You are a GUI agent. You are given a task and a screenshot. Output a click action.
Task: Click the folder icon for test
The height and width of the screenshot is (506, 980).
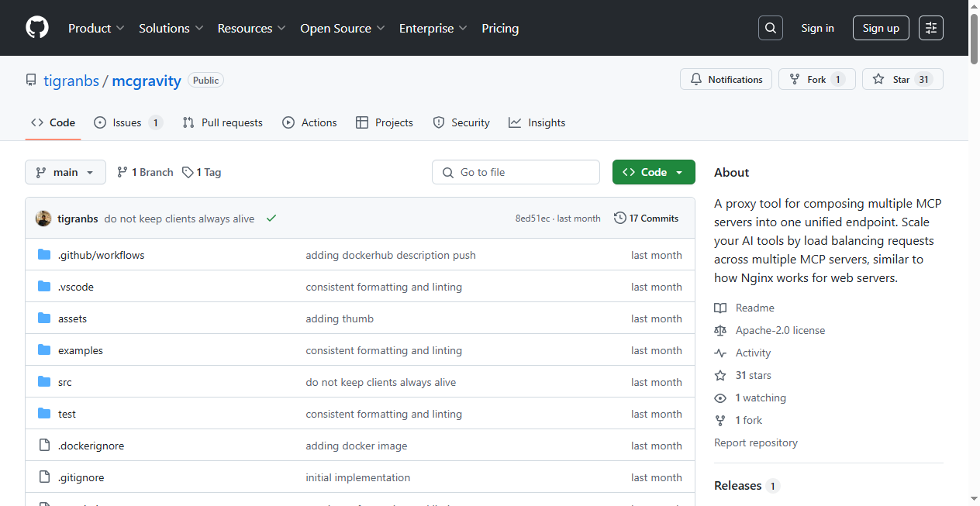44,414
